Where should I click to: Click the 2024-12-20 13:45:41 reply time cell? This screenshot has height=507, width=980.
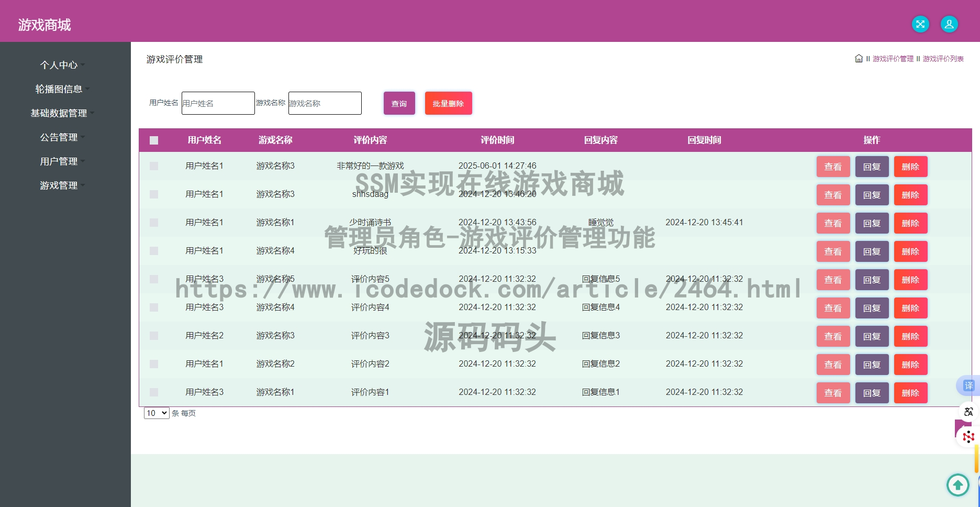(704, 222)
